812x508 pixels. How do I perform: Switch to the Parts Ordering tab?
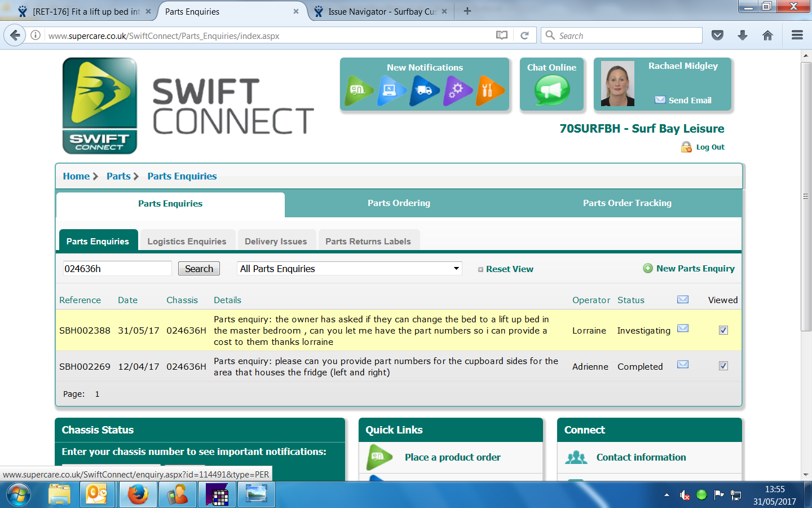coord(399,203)
